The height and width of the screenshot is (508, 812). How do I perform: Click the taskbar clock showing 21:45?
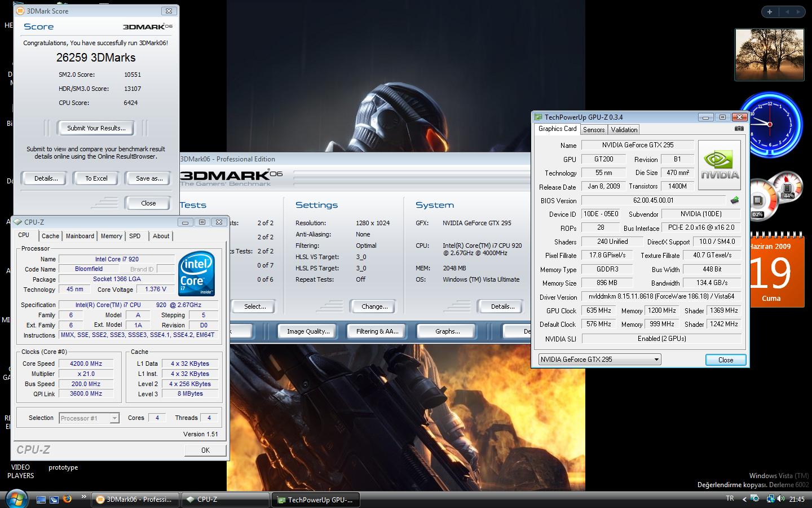click(797, 499)
